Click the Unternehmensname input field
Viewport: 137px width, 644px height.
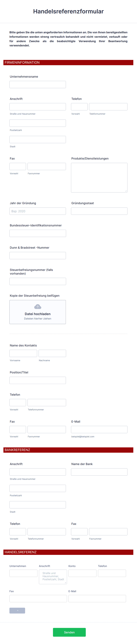tap(38, 85)
